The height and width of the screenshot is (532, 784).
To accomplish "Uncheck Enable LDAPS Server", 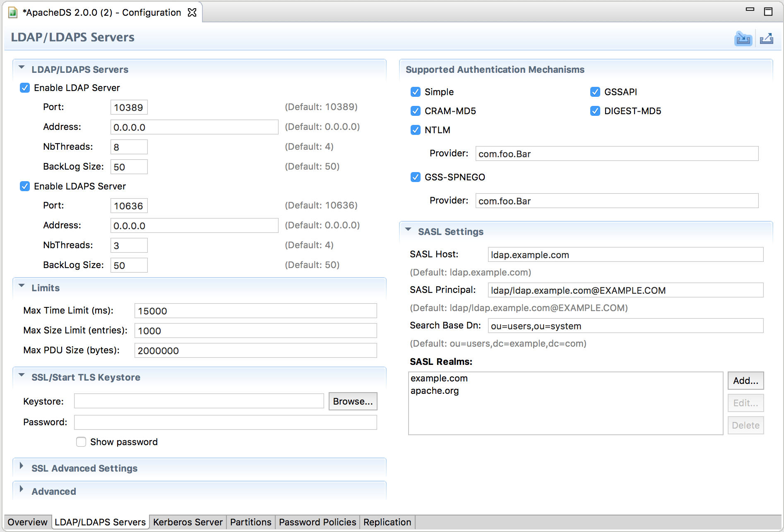I will coord(25,186).
